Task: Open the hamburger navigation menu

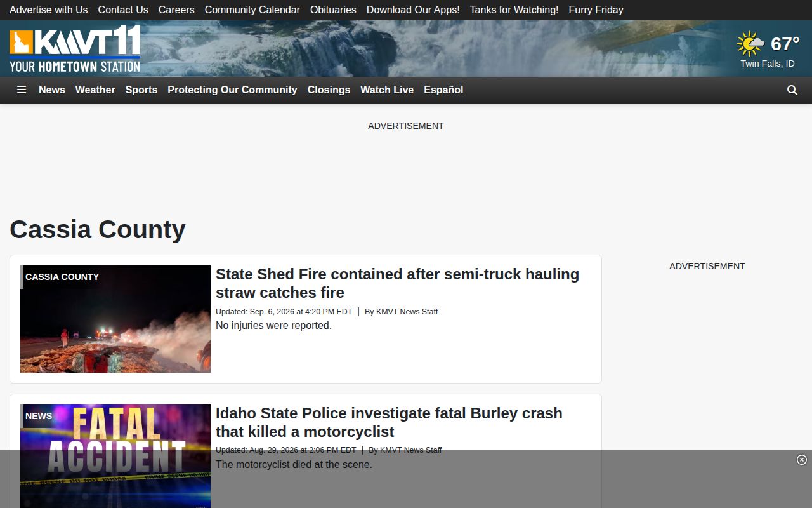Action: (22, 90)
